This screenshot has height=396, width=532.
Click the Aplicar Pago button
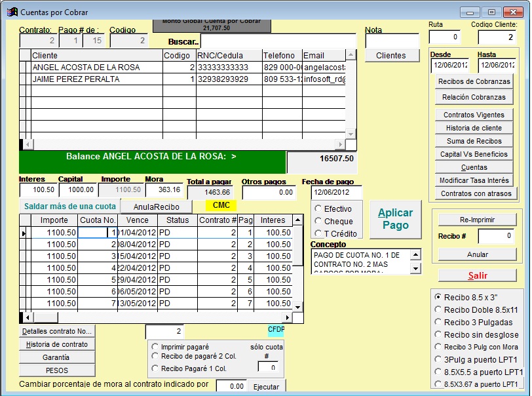tap(396, 219)
